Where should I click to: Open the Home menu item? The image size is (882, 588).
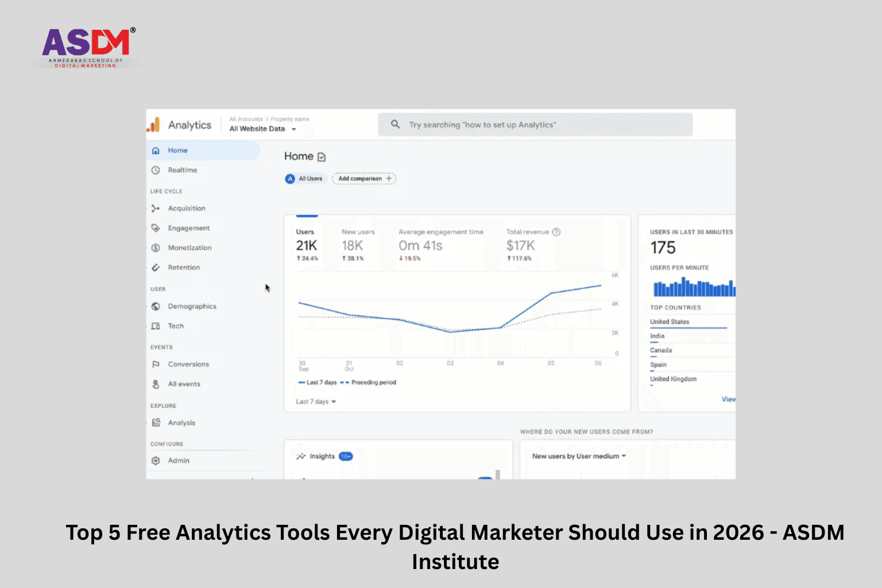point(204,150)
